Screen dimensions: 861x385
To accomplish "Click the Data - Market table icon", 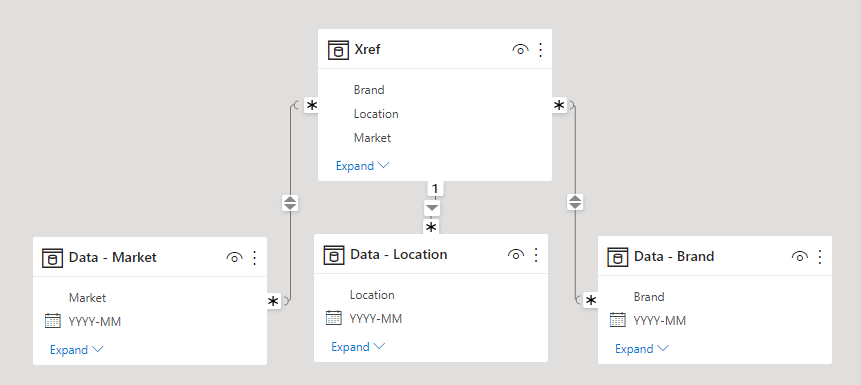I will (52, 258).
